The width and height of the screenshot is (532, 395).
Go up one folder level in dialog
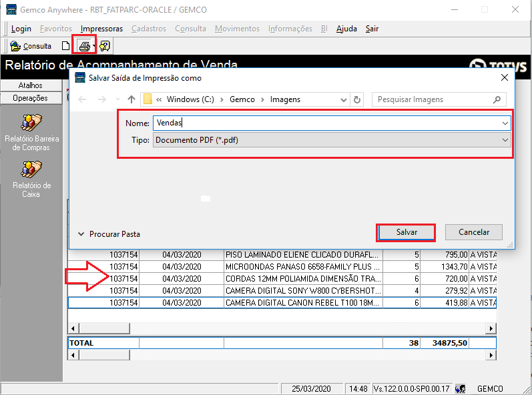coord(131,99)
